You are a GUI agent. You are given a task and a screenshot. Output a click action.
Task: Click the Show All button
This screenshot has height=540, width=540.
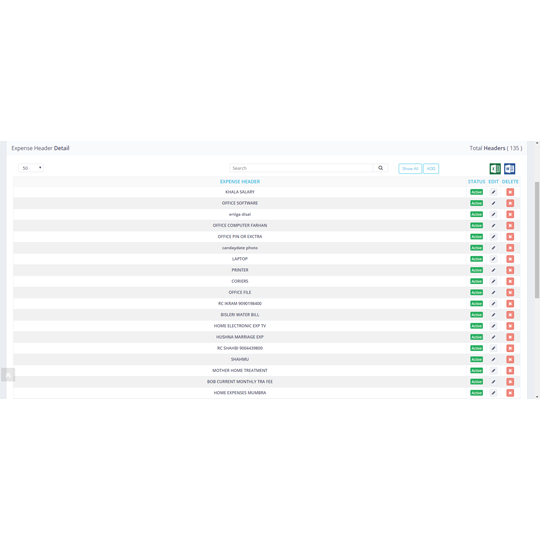410,168
